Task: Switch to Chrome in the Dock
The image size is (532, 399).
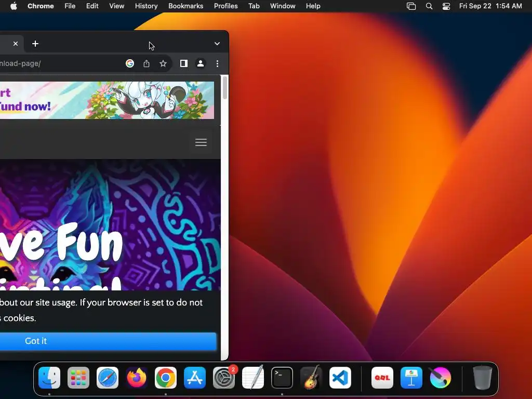Action: click(166, 378)
